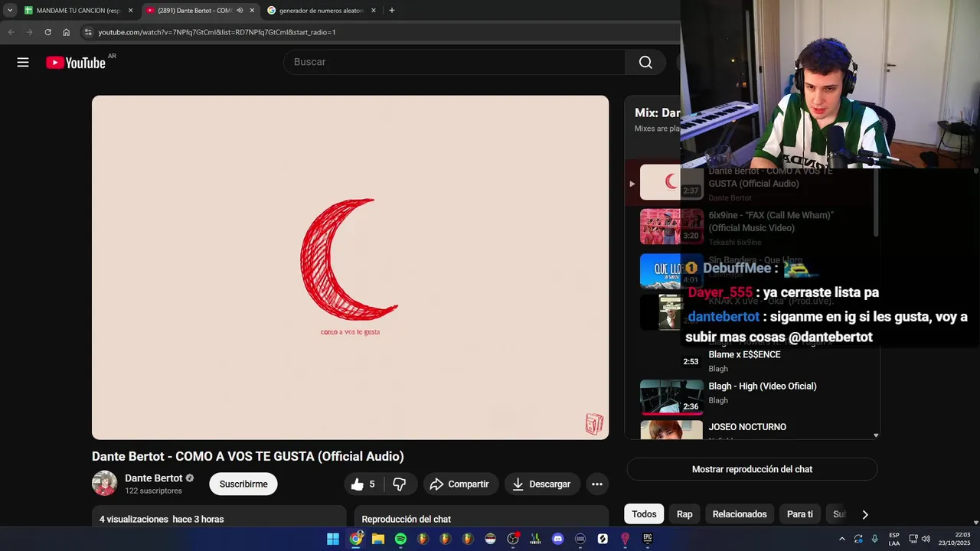Show more filter chips with right arrow

865,514
